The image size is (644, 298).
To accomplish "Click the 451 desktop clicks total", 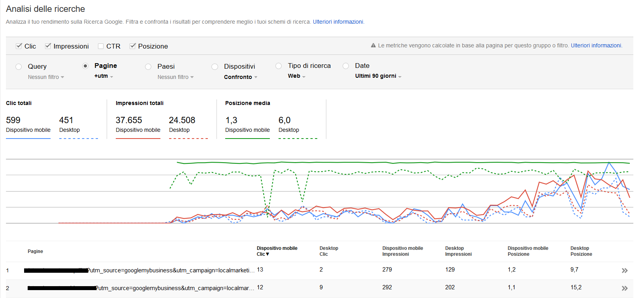I will click(x=66, y=120).
